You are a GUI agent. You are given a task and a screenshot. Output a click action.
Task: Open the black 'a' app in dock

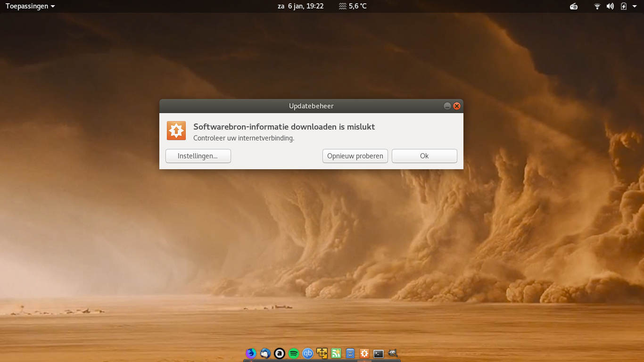click(280, 353)
